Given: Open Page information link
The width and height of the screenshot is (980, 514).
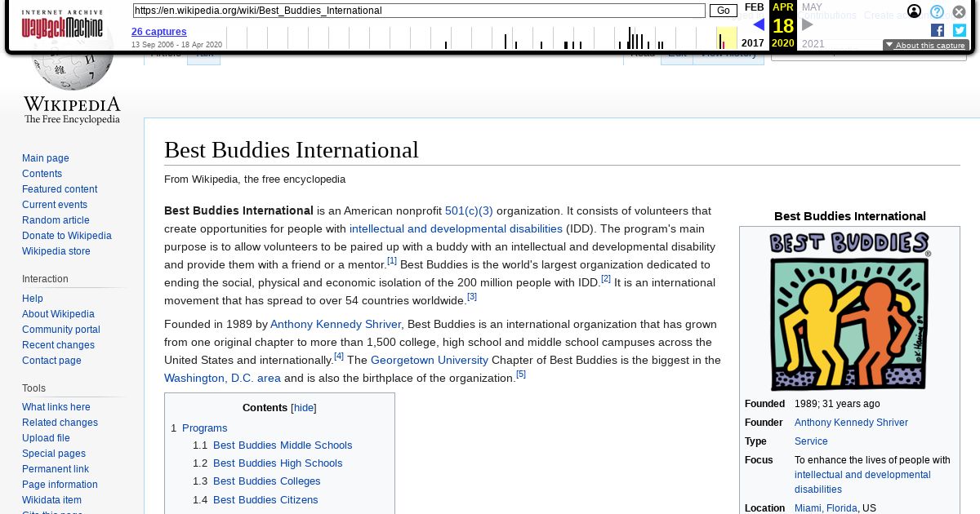Looking at the screenshot, I should [x=60, y=485].
